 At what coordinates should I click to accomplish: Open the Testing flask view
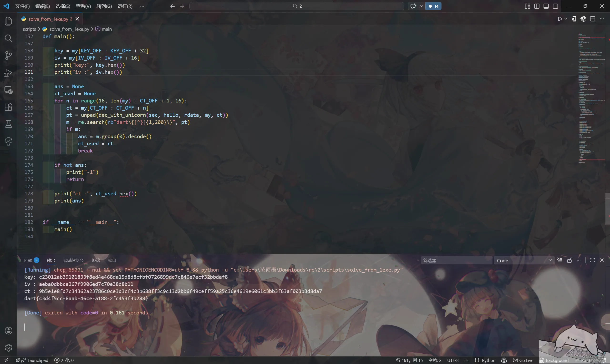[x=8, y=124]
